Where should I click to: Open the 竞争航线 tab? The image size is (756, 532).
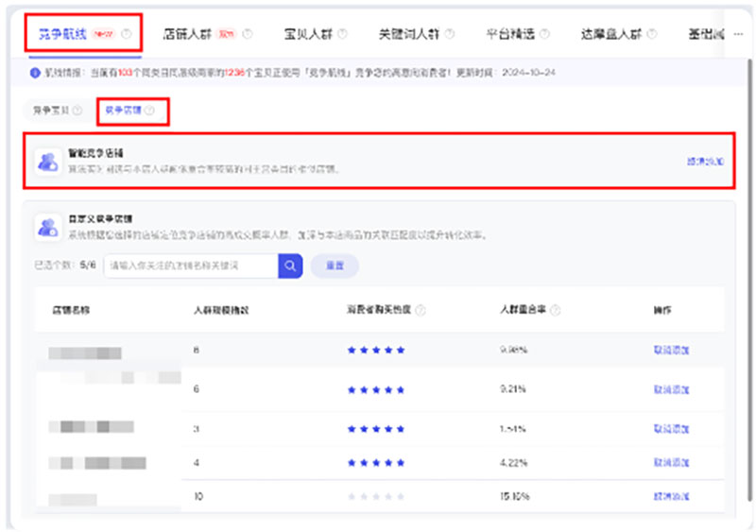62,34
